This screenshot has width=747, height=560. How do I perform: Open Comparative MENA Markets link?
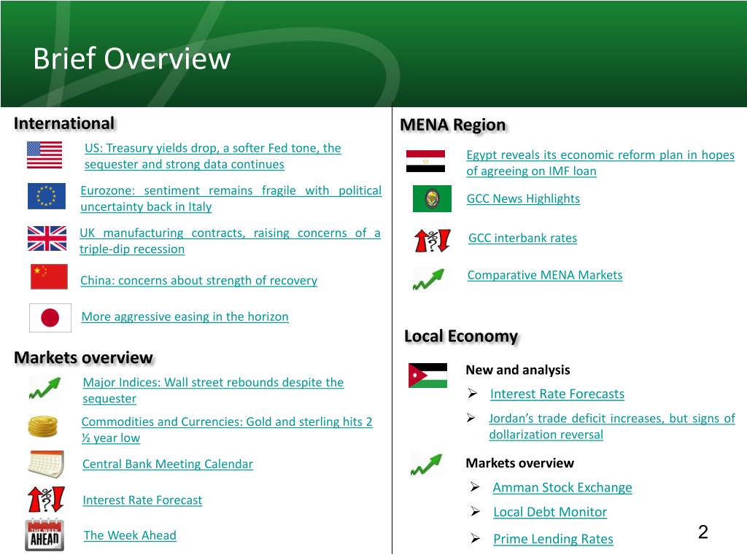click(544, 275)
